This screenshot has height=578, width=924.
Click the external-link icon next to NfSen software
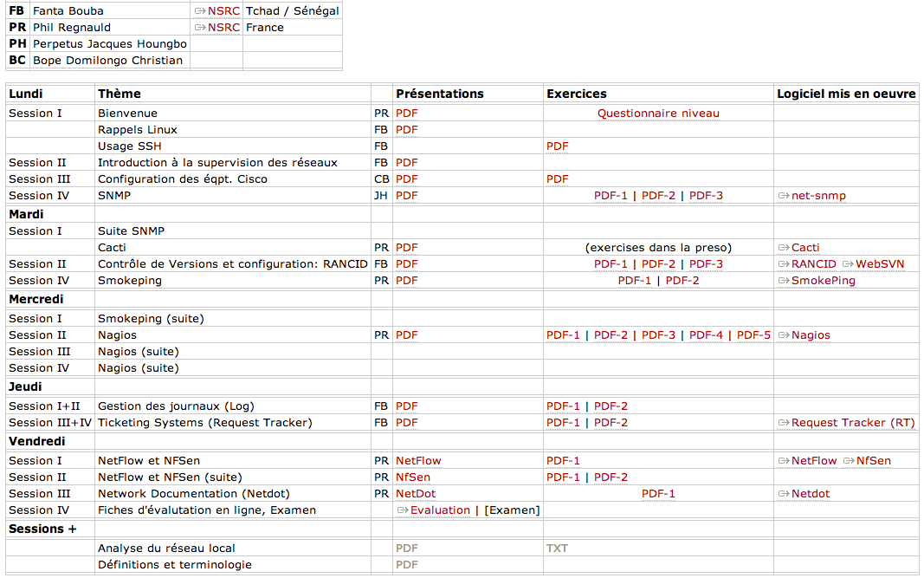(848, 461)
